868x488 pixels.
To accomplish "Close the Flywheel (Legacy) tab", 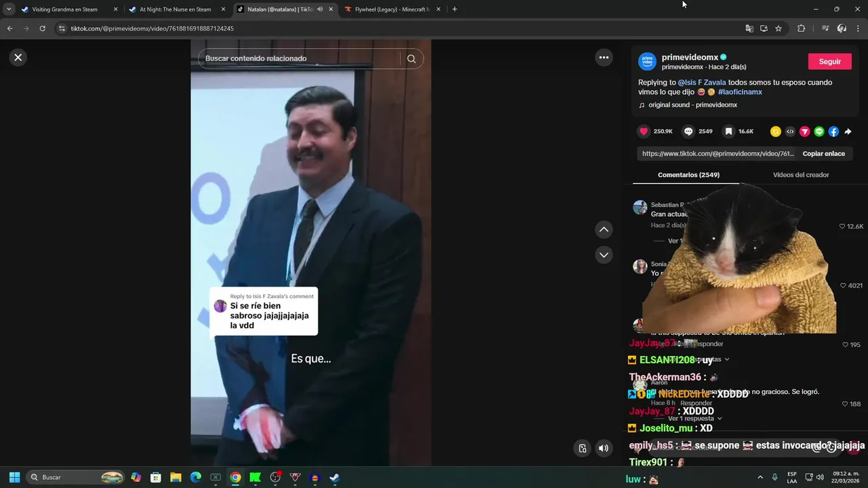I will click(x=438, y=9).
